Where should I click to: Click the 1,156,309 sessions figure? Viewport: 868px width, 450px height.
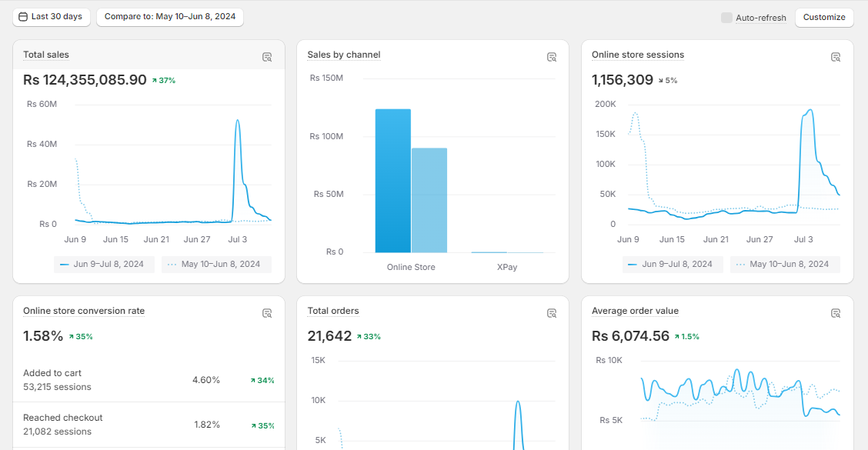623,80
